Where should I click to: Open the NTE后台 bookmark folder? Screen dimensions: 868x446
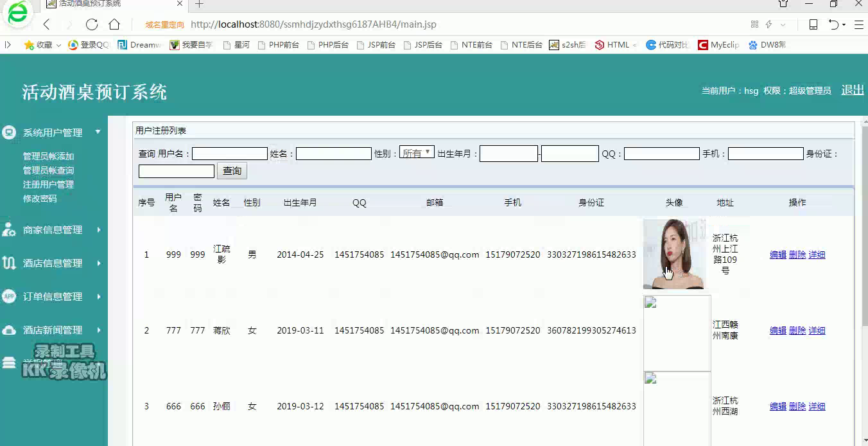point(521,45)
